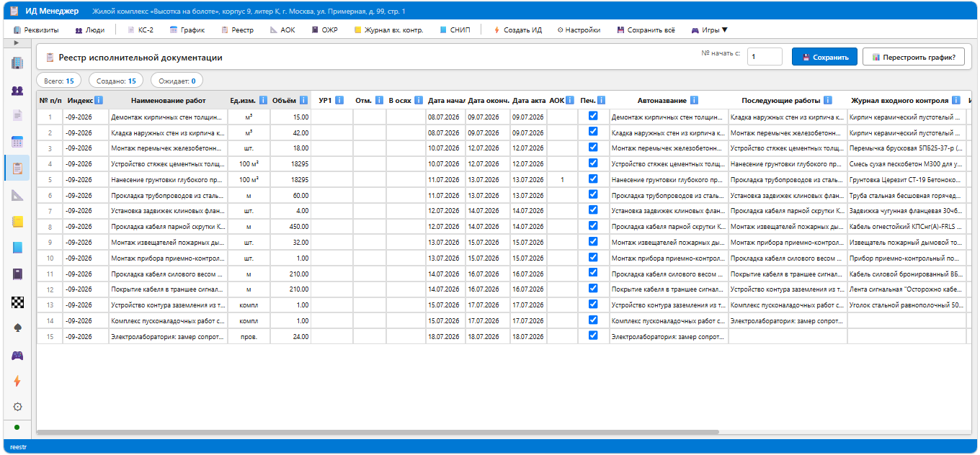Open the gamepad sidebar icon
Viewport: 980px width, 455px height.
[17, 354]
